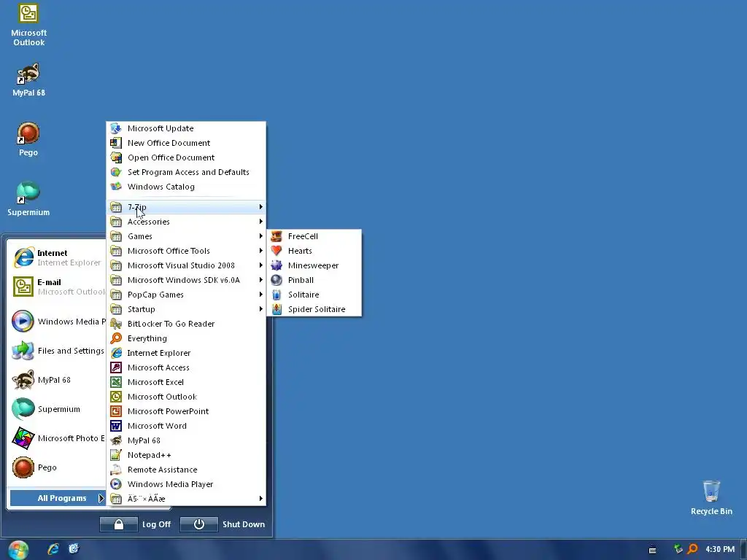
Task: Open MyPal 68 in Start menu left column
Action: click(57, 380)
